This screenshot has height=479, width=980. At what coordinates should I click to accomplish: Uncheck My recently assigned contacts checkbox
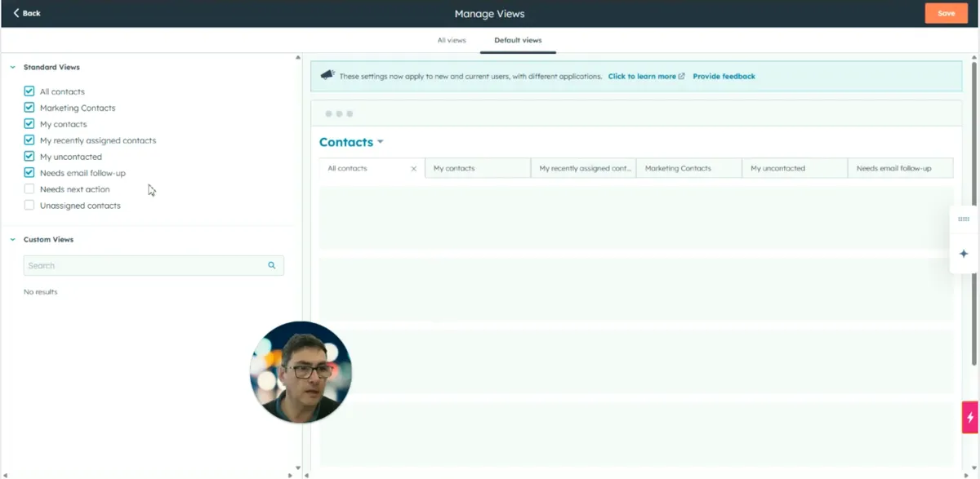29,140
